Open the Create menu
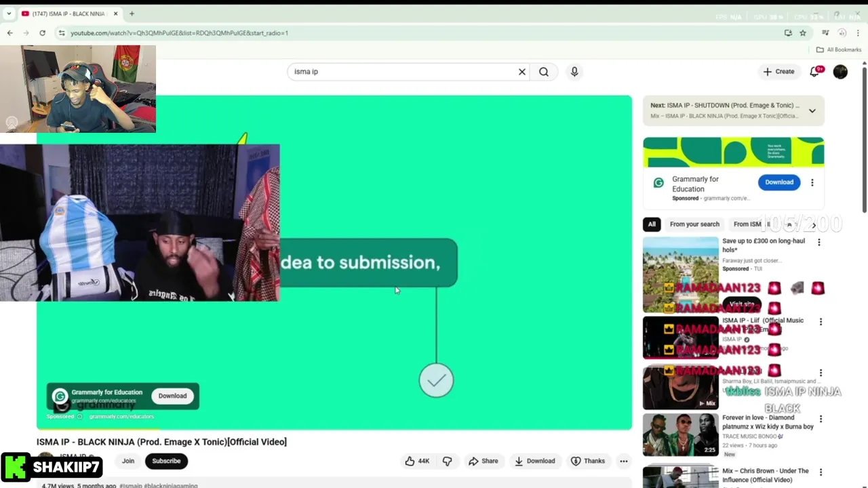The height and width of the screenshot is (488, 868). pos(778,72)
